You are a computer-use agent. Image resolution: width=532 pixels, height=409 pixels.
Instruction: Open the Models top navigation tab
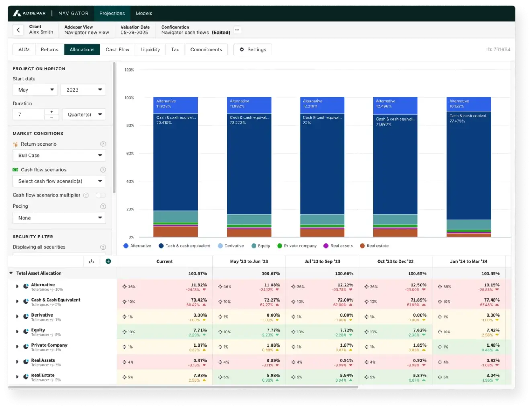(144, 13)
